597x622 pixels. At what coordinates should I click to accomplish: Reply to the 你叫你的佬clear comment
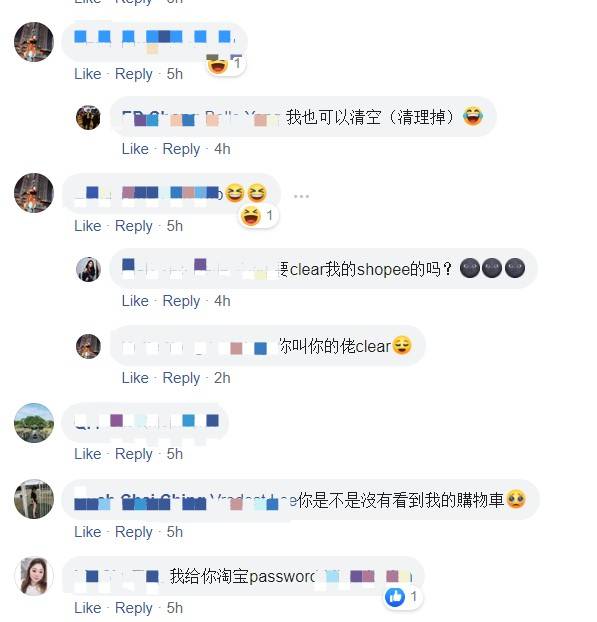click(x=181, y=378)
